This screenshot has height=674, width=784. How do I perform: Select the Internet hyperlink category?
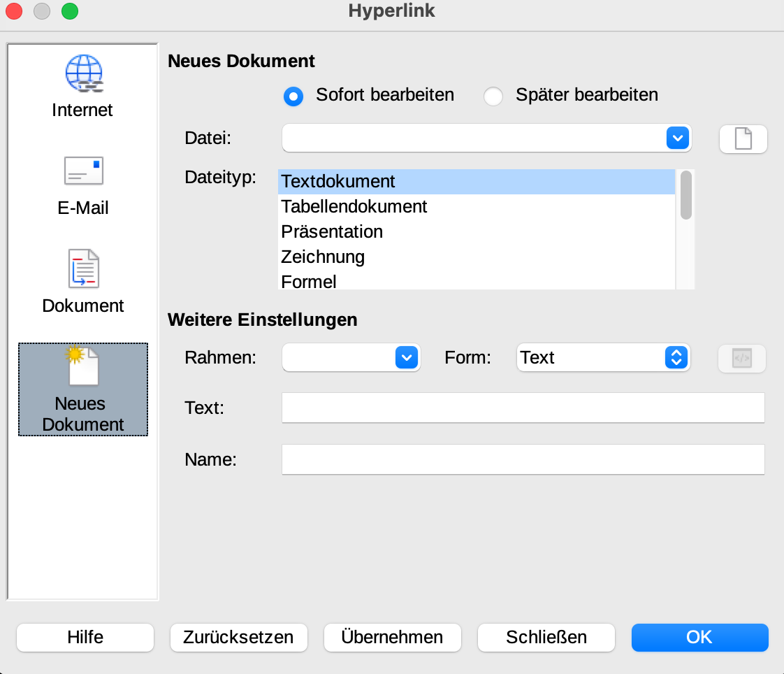(83, 87)
